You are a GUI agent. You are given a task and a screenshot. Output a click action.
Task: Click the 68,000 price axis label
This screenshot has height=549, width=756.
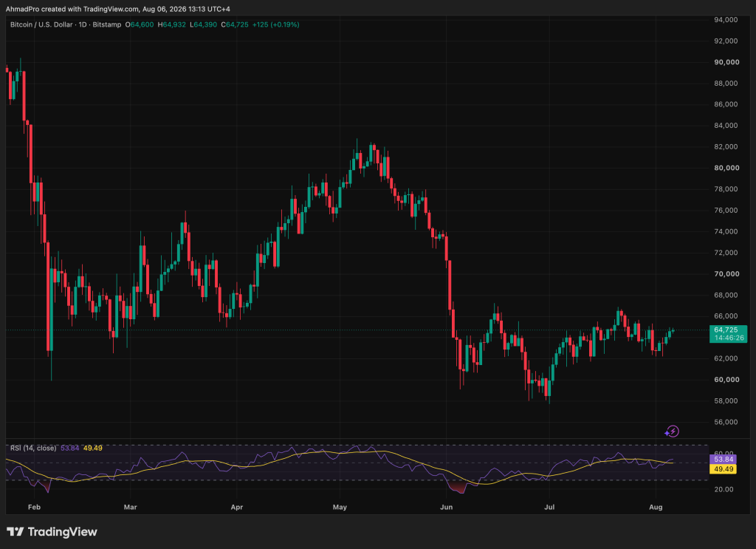pos(726,296)
